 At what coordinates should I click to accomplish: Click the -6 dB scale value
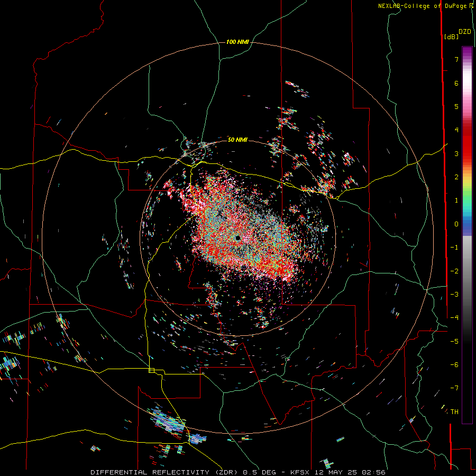pyautogui.click(x=454, y=364)
